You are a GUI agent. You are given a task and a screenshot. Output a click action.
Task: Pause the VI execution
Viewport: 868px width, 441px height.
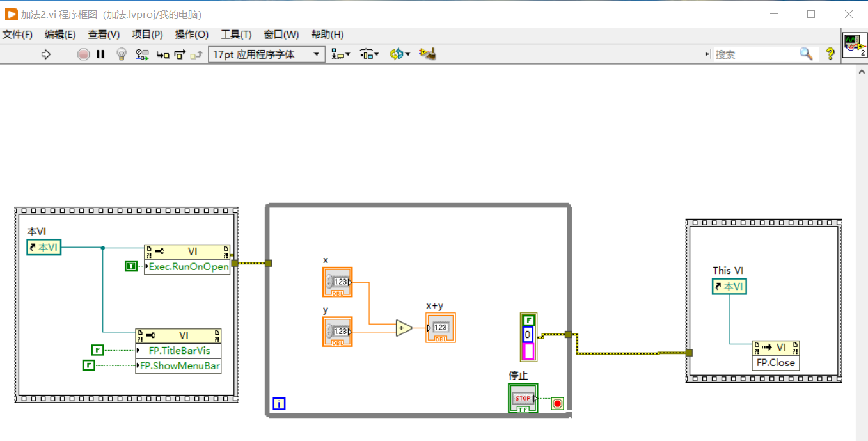[100, 54]
